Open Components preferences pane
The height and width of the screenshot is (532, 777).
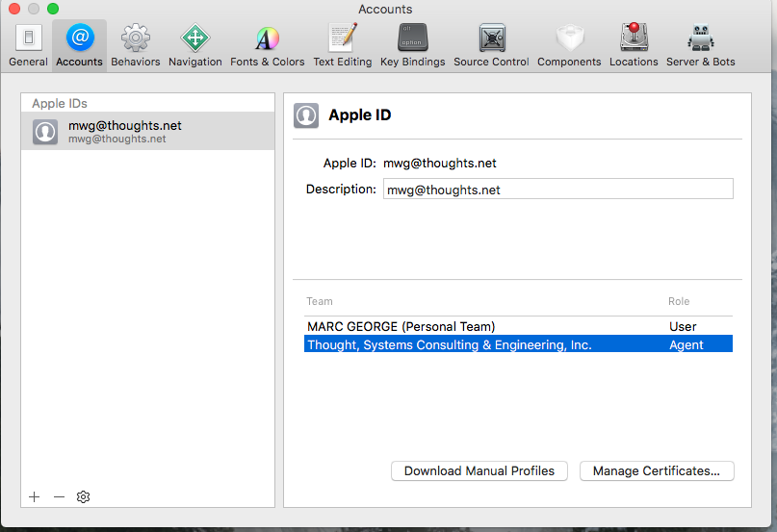569,45
